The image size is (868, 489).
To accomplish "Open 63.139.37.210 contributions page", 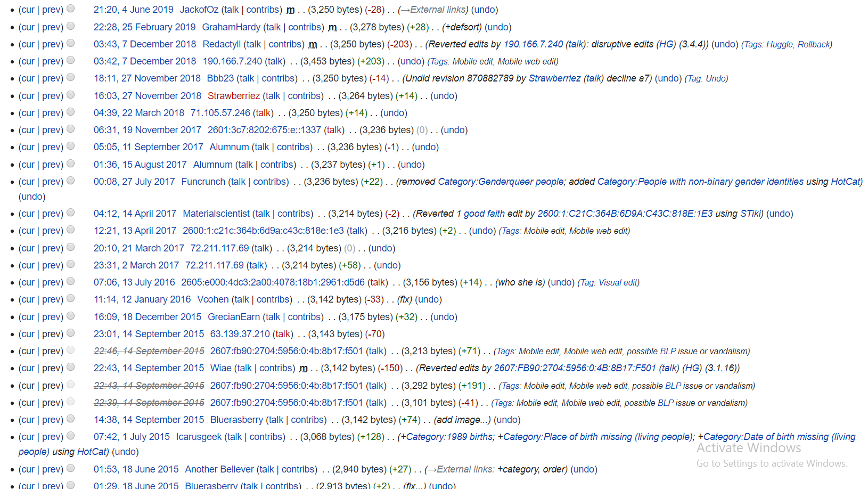I will tap(240, 334).
